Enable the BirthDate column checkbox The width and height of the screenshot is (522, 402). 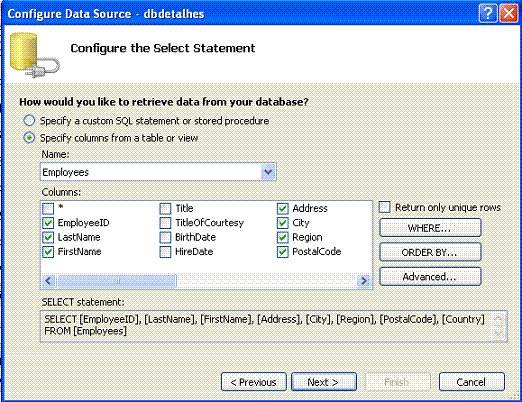coord(165,237)
